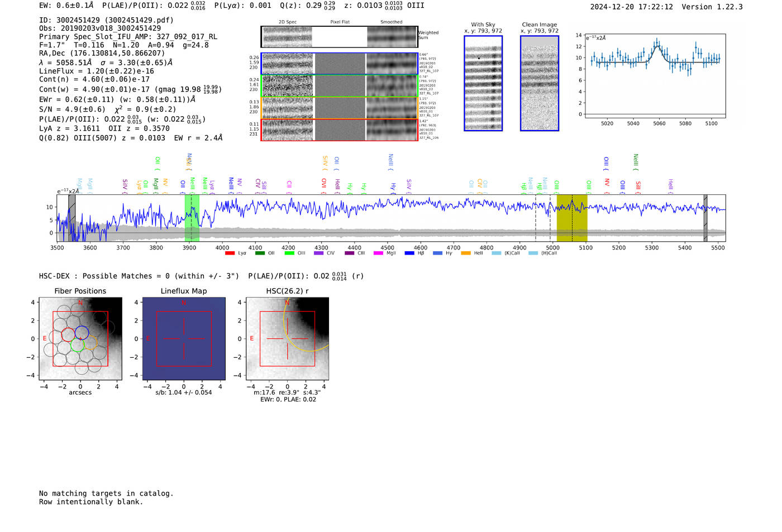
Task: Select the (K)CaII legend swatch
Action: 497,253
